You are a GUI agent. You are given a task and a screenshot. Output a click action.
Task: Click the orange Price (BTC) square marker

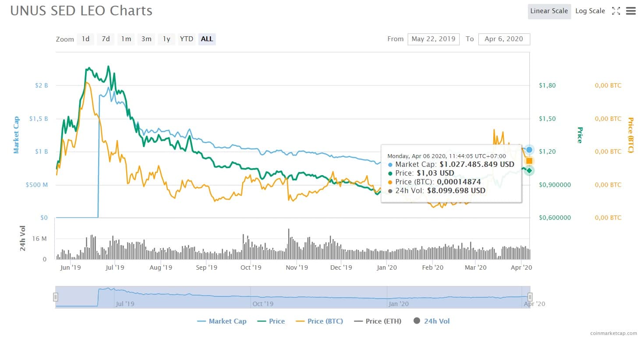(529, 161)
